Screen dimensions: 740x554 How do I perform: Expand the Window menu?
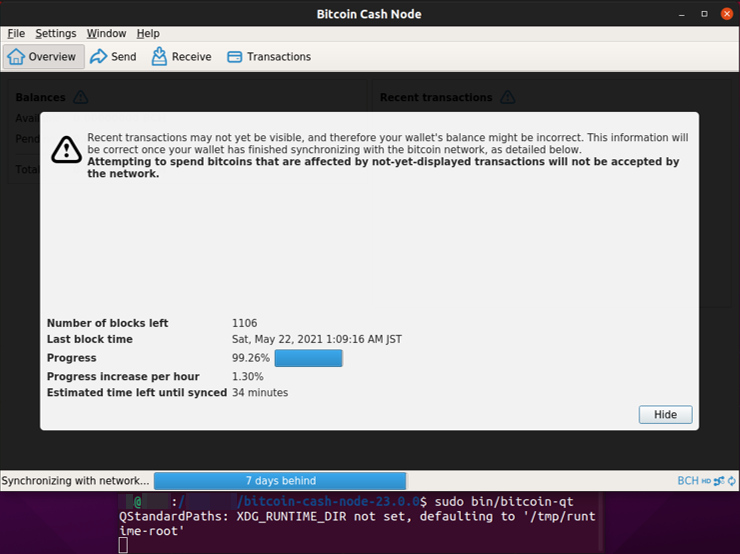tap(106, 33)
